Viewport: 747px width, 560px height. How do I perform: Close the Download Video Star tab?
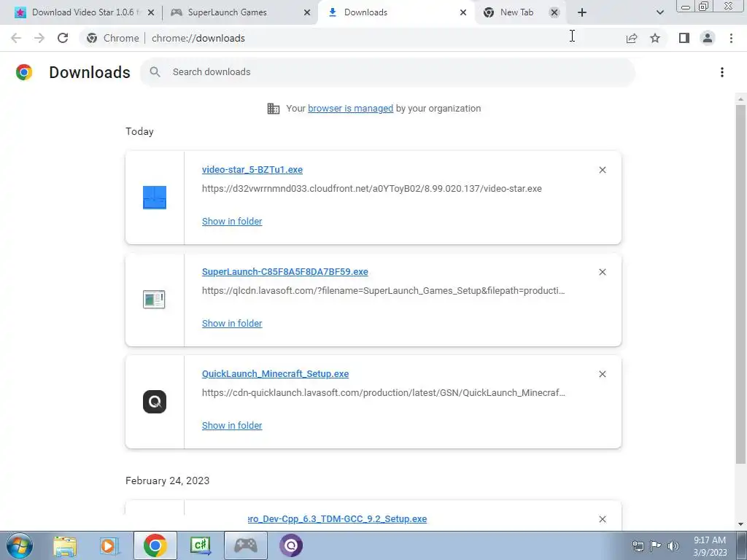tap(151, 12)
